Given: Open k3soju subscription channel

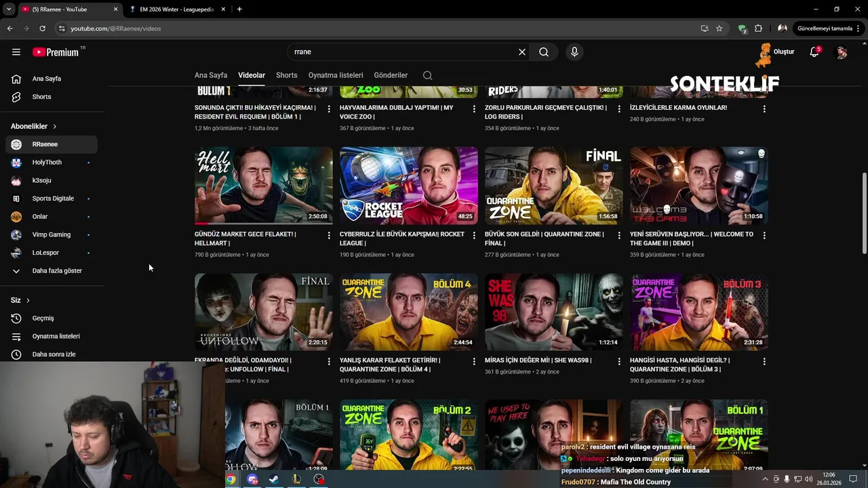Looking at the screenshot, I should click(x=52, y=180).
